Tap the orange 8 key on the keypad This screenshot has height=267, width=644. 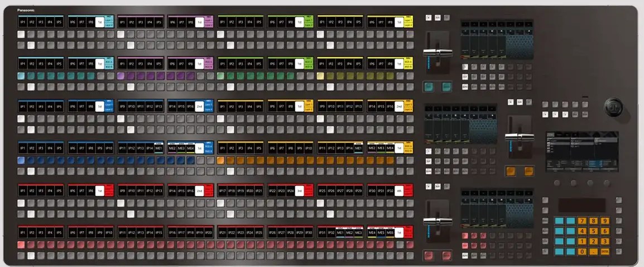pyautogui.click(x=593, y=221)
